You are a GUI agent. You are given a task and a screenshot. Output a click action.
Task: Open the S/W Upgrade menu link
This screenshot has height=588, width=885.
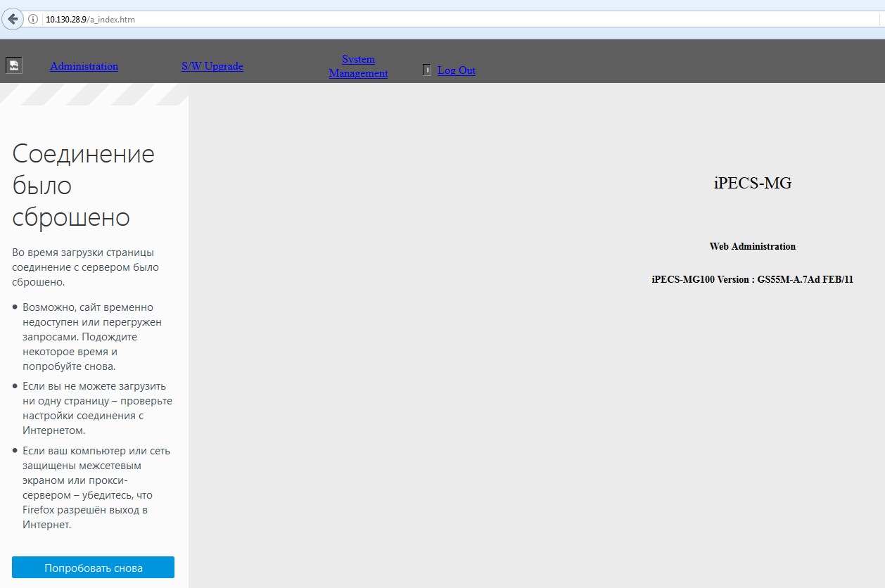[212, 66]
